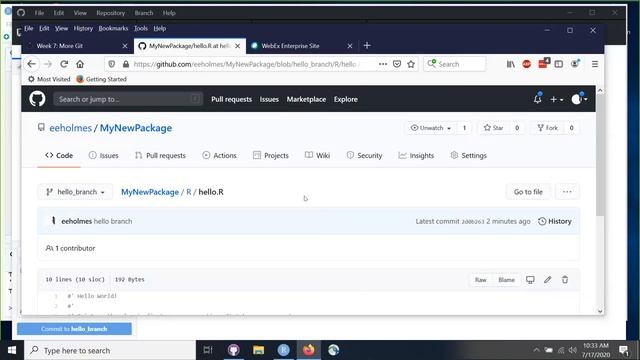
Task: Open the page actions three-dot menu
Action: 382,64
